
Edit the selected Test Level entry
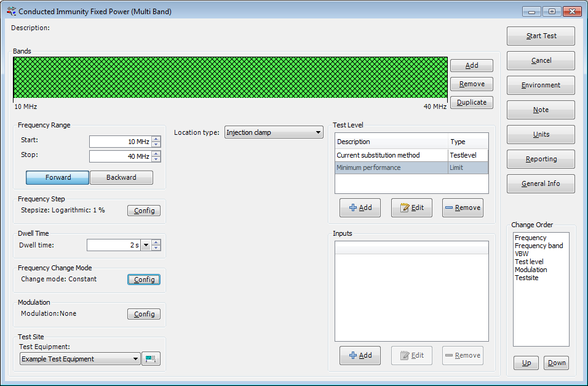tap(411, 207)
